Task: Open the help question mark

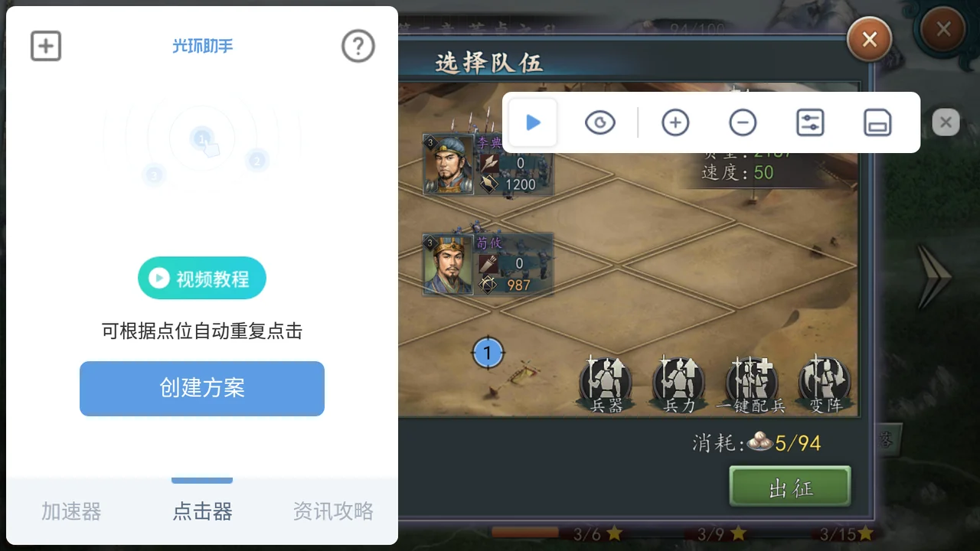Action: point(358,47)
